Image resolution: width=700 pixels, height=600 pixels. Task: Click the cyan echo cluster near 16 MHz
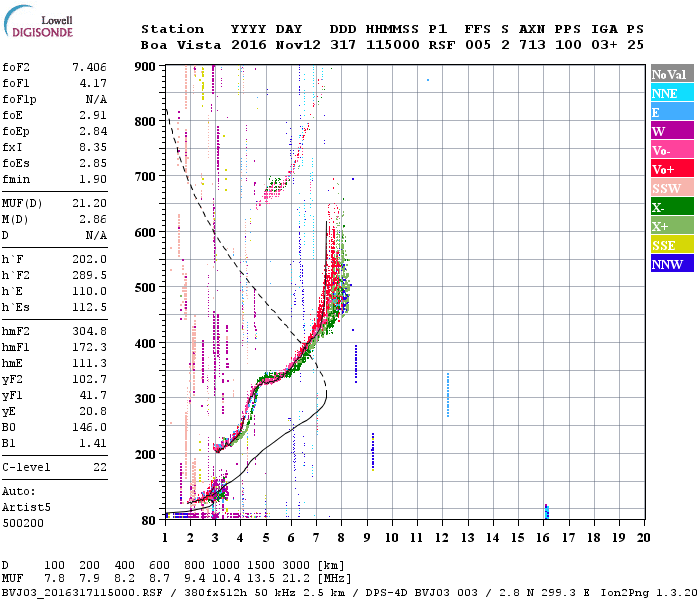pos(546,511)
